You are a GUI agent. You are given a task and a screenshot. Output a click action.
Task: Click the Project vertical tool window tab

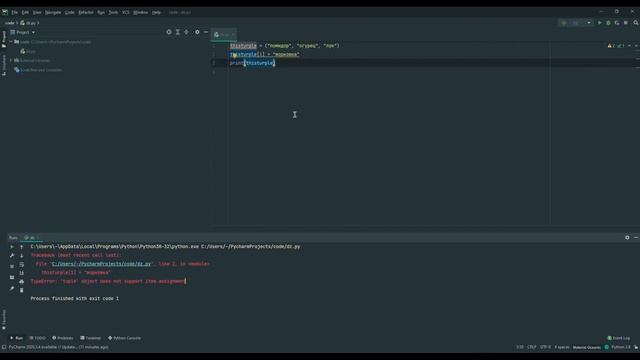pyautogui.click(x=4, y=39)
